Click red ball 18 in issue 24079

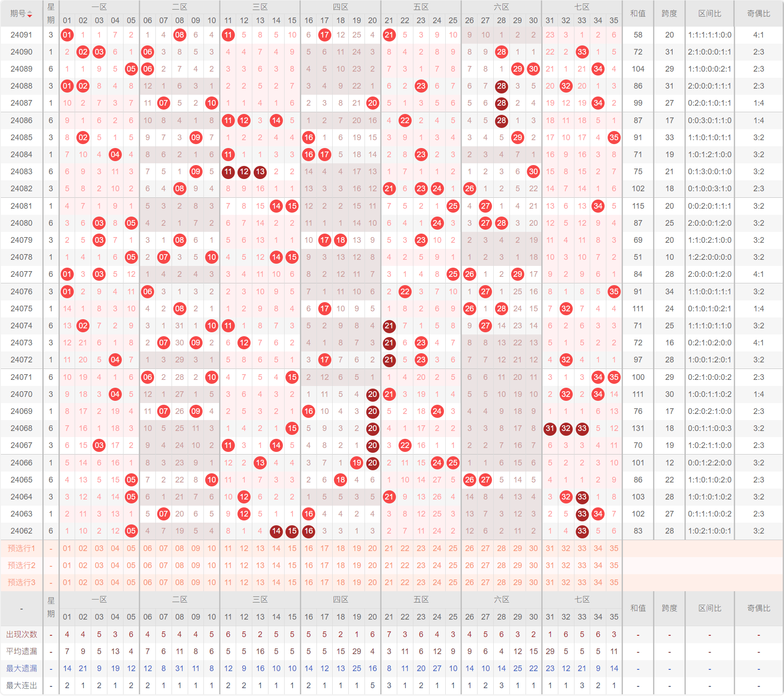click(340, 240)
